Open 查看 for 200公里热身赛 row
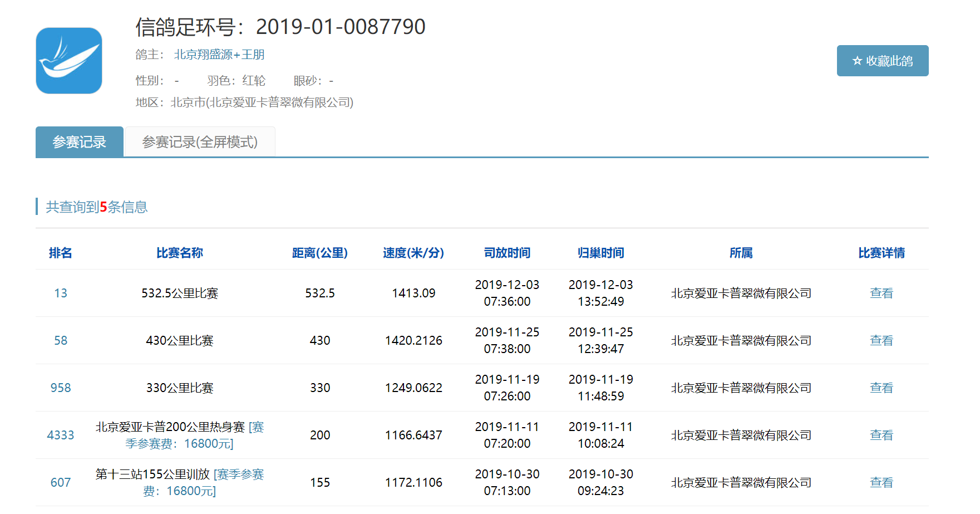Image resolution: width=980 pixels, height=514 pixels. click(881, 435)
